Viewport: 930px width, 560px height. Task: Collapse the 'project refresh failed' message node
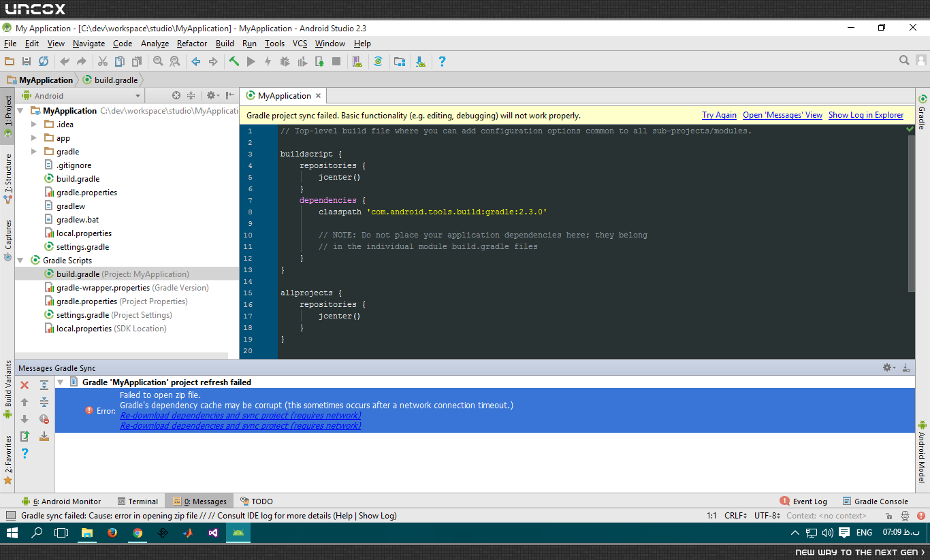(x=60, y=382)
